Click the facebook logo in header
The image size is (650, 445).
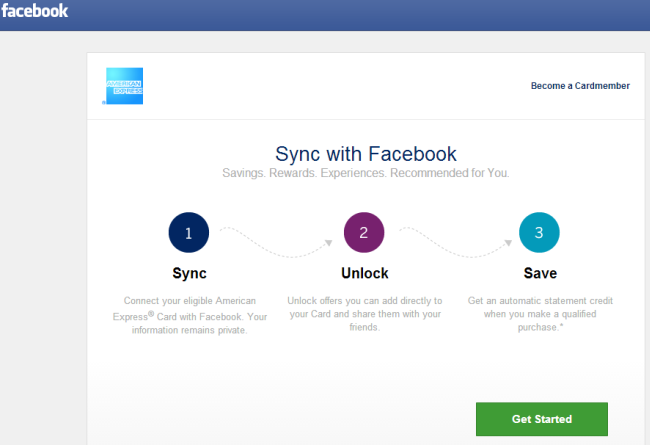pyautogui.click(x=35, y=11)
